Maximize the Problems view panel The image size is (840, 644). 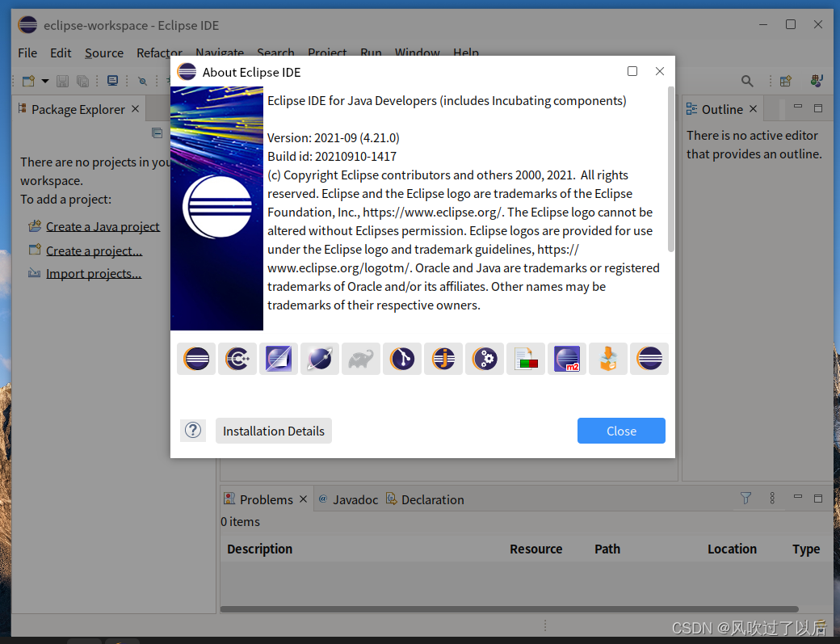tap(818, 499)
